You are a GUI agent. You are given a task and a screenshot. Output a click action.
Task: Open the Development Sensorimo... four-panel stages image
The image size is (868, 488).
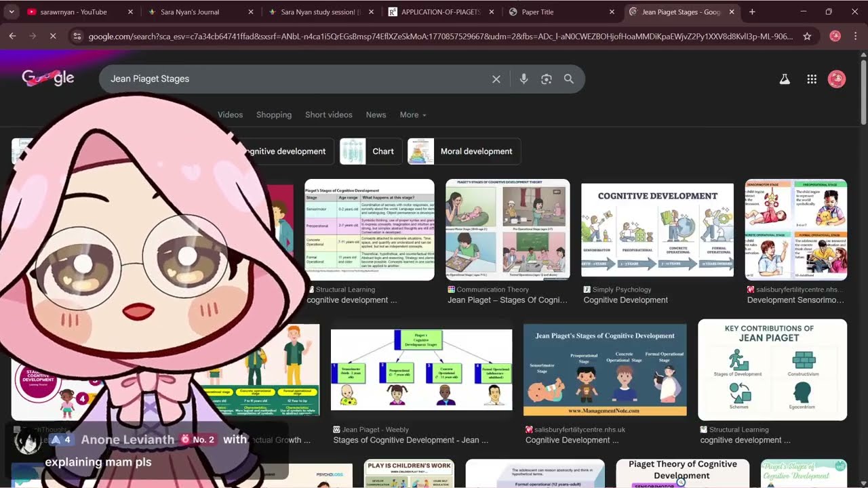tap(796, 230)
